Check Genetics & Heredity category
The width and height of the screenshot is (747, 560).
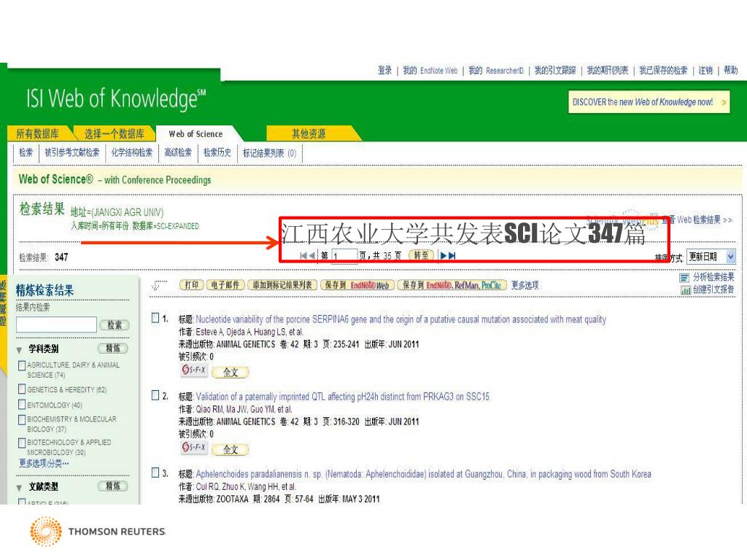[21, 389]
